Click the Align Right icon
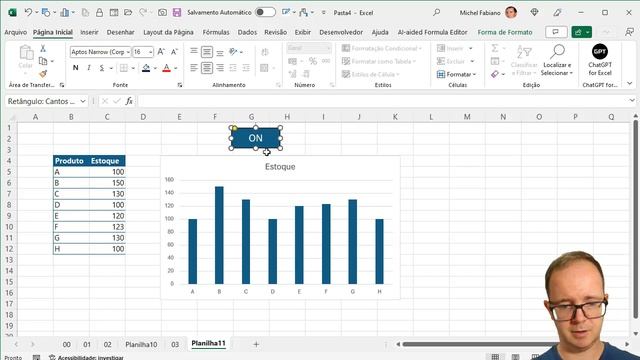The width and height of the screenshot is (640, 360). point(220,68)
